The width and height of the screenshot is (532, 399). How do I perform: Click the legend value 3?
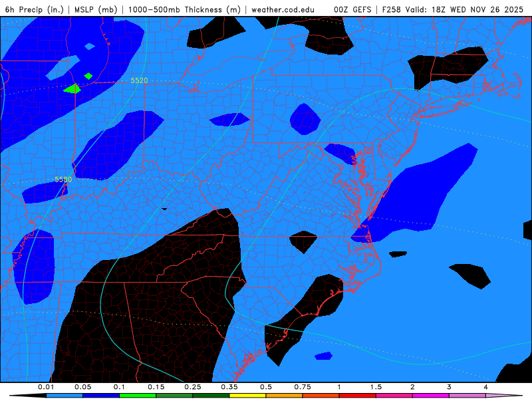tap(450, 387)
